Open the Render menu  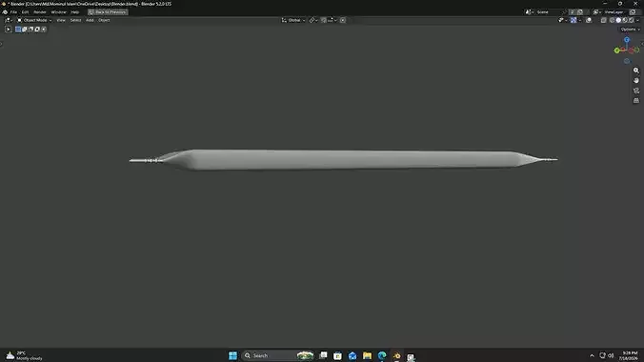40,12
